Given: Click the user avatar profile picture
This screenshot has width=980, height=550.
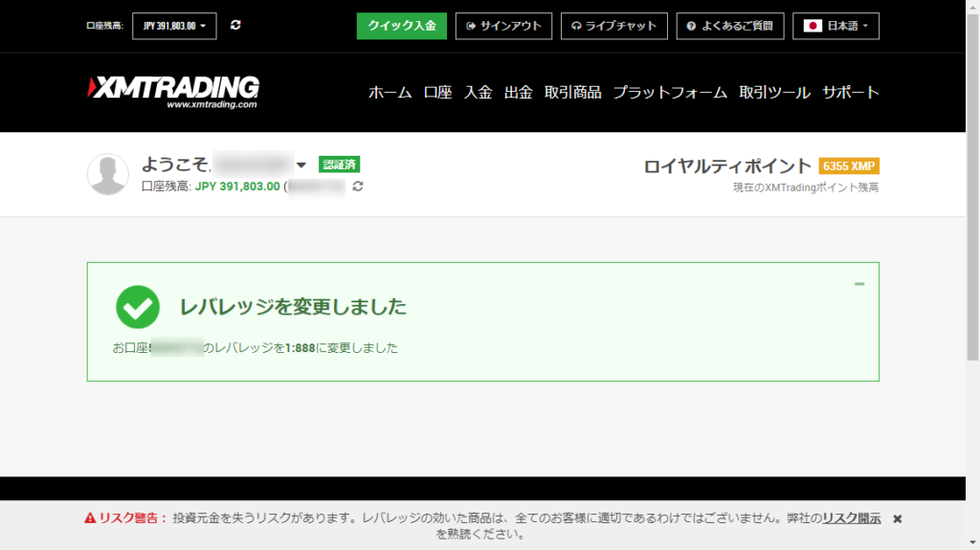Looking at the screenshot, I should click(108, 174).
